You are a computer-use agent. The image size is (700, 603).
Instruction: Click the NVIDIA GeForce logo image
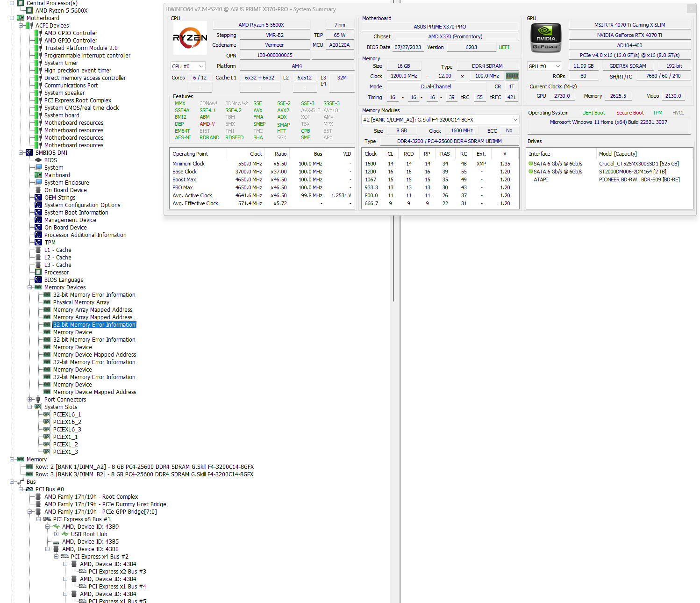tap(546, 37)
